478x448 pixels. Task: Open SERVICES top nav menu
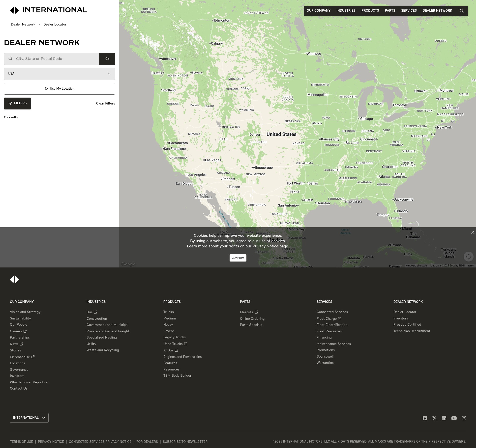point(409,11)
